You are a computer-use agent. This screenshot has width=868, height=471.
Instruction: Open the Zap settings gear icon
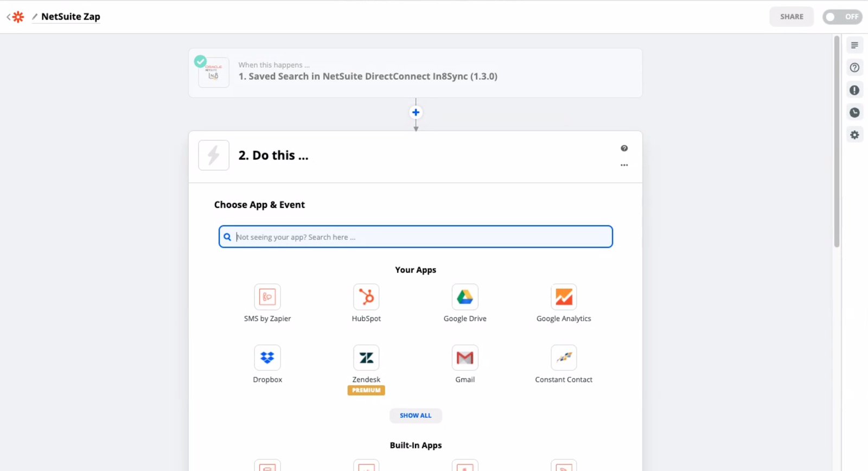854,135
